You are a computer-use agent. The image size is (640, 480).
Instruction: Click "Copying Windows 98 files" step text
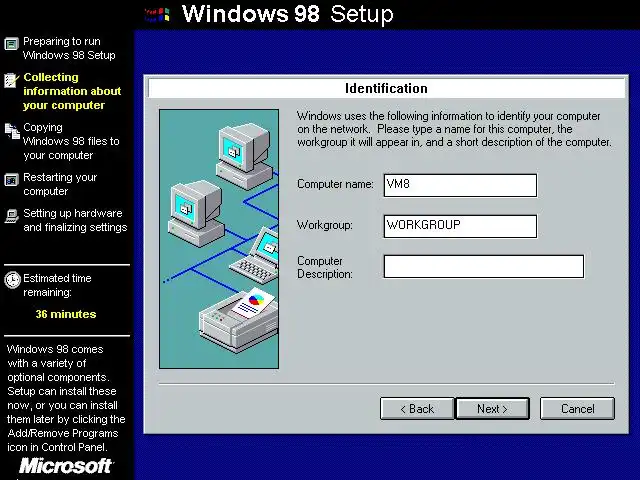(71, 141)
